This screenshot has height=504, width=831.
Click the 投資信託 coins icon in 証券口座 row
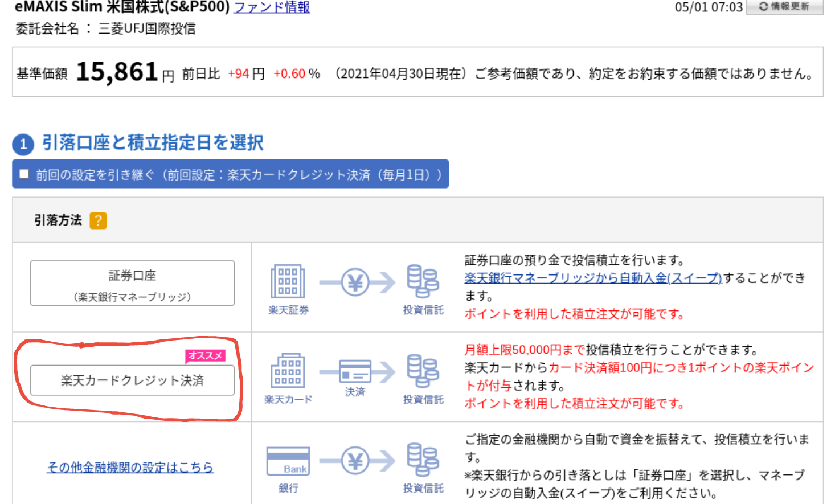point(423,281)
